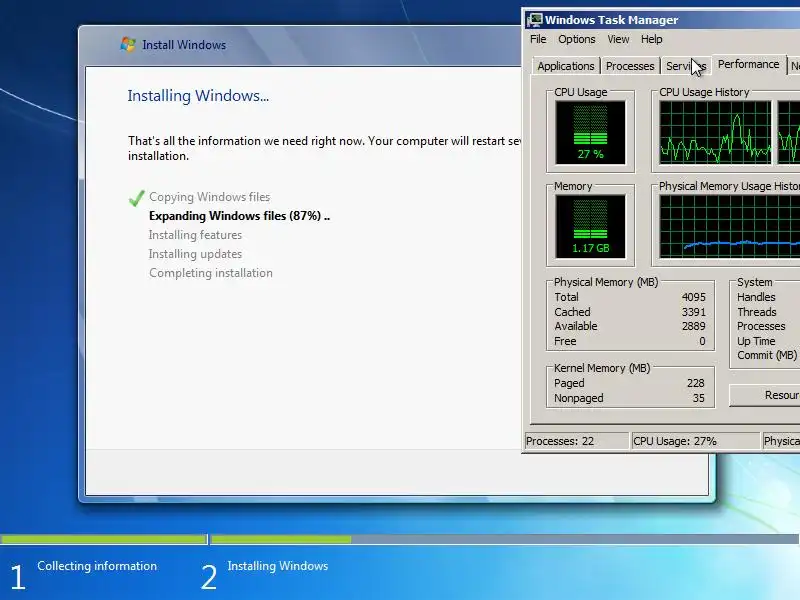Image resolution: width=800 pixels, height=600 pixels.
Task: Click the Free memory value 0
Action: pos(702,341)
